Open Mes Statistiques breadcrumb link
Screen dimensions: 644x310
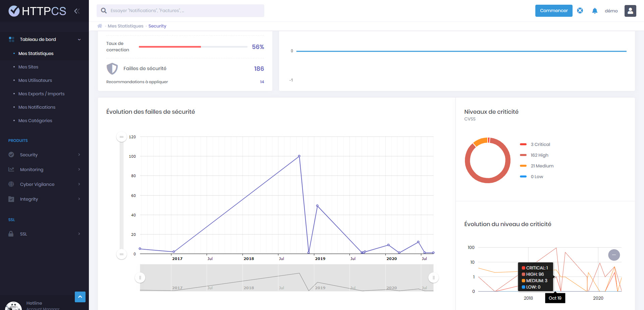[x=125, y=26]
